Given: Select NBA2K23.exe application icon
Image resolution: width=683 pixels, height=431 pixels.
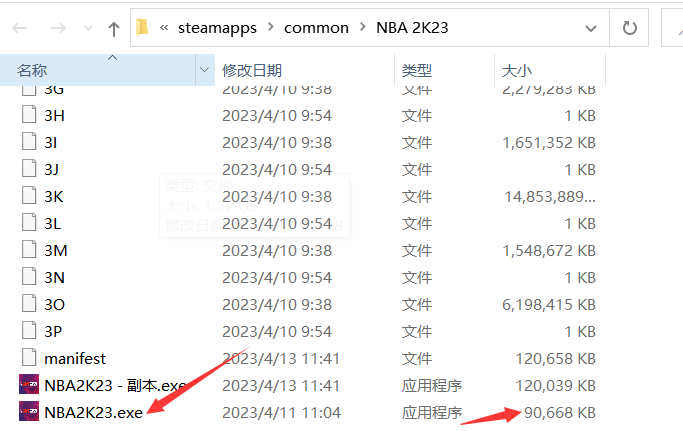Looking at the screenshot, I should (x=29, y=412).
